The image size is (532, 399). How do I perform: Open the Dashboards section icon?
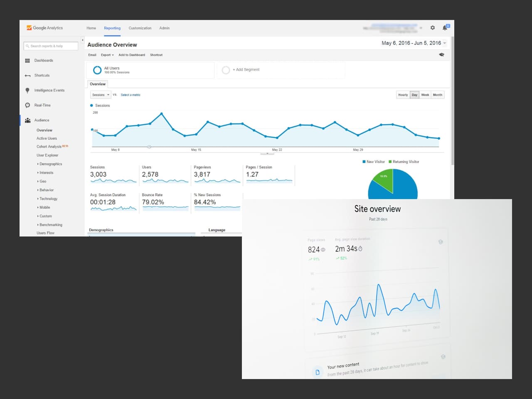pyautogui.click(x=28, y=60)
